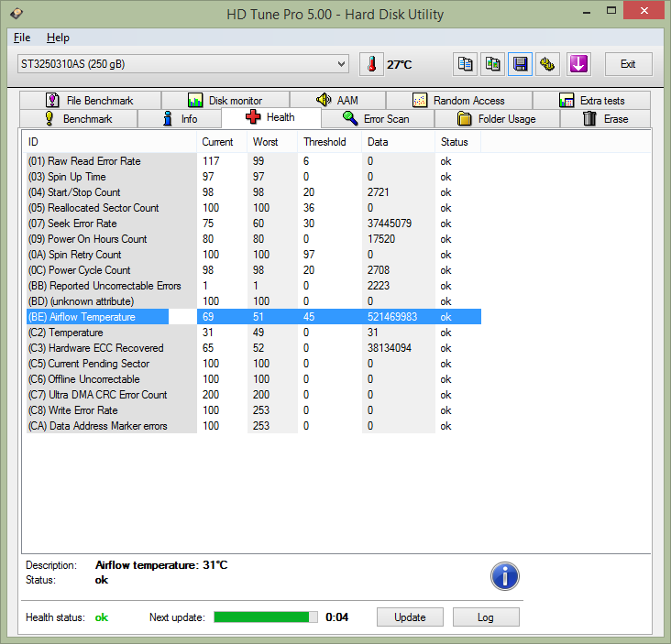Switch to the Random Access tab
This screenshot has height=644, width=671.
(459, 101)
